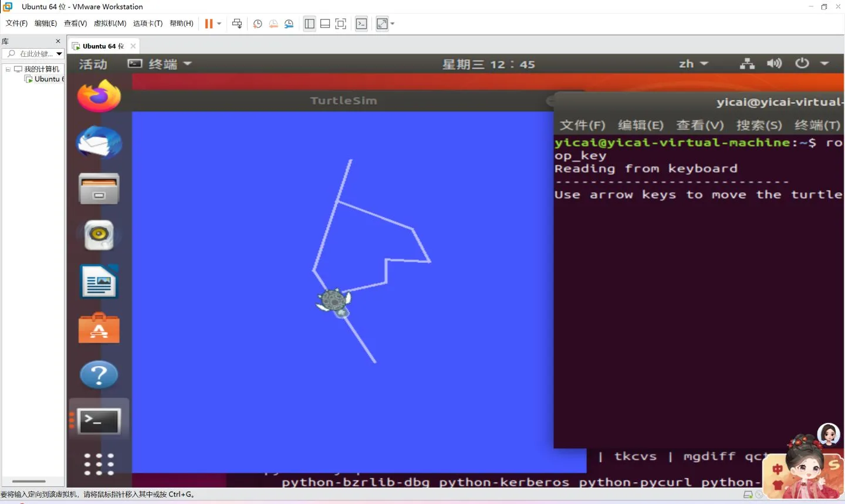Click the Sogou S logo on the mascot
845x504 pixels.
tap(834, 465)
